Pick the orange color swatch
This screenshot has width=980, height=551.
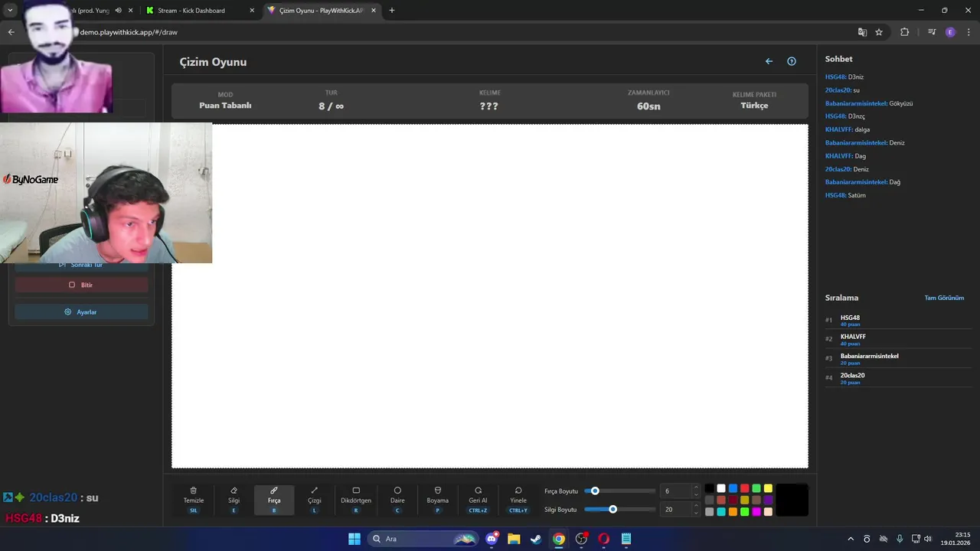[x=733, y=512]
